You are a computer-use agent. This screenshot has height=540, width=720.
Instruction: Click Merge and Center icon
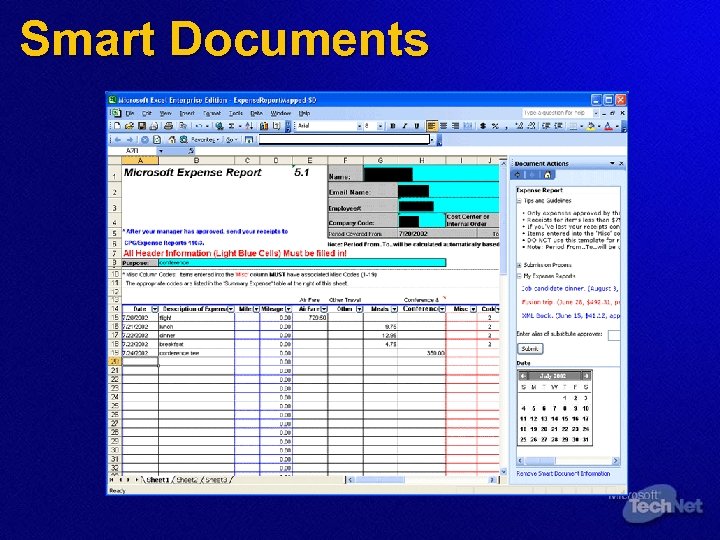click(x=467, y=126)
